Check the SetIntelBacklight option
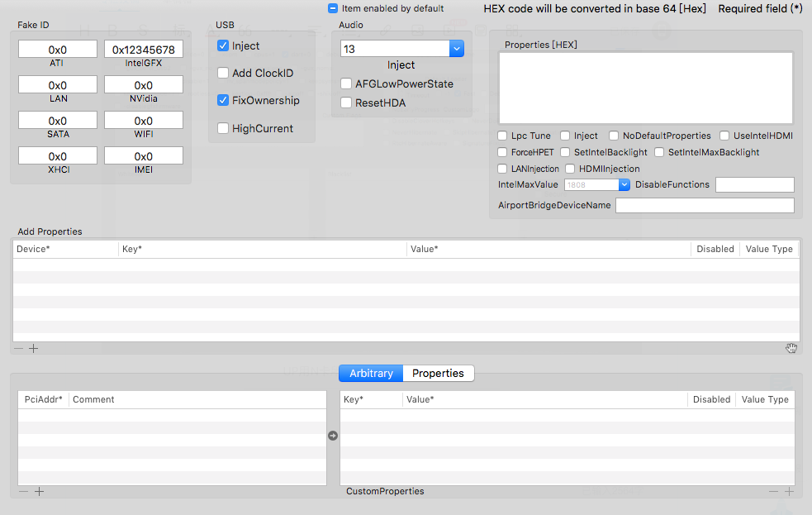The image size is (812, 515). coord(565,152)
